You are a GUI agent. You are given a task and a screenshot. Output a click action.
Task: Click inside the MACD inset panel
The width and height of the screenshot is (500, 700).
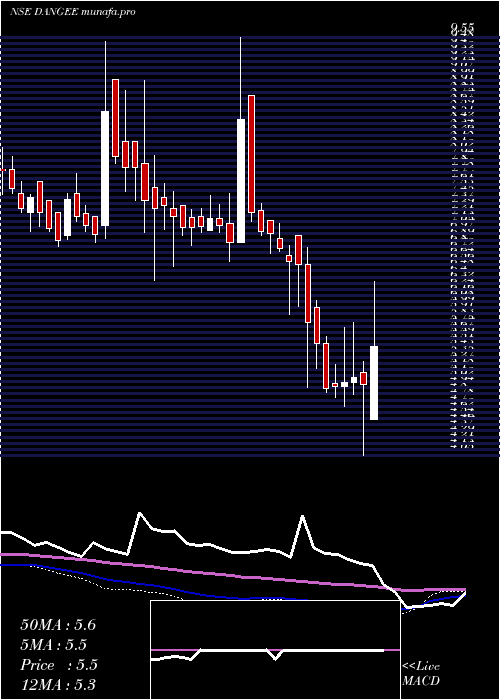pyautogui.click(x=275, y=650)
